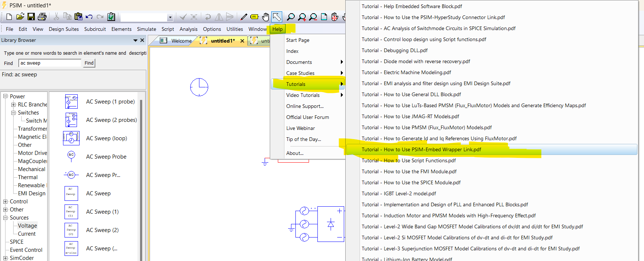
Task: Create a new schematic with the New icon
Action: 9,17
